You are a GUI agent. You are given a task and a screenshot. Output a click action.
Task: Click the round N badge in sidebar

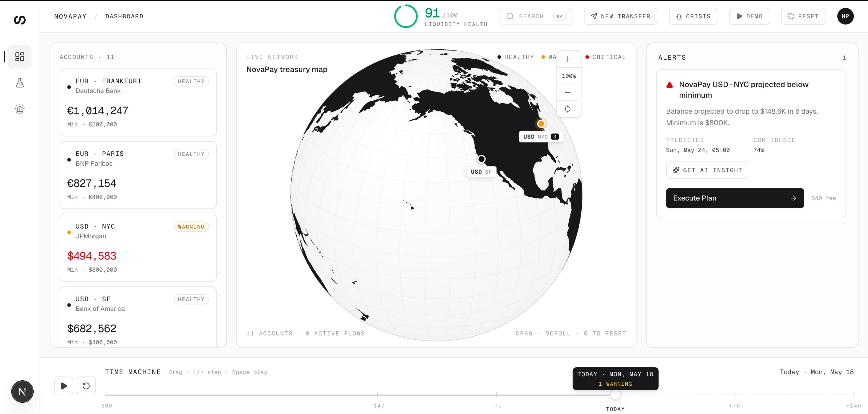point(22,392)
